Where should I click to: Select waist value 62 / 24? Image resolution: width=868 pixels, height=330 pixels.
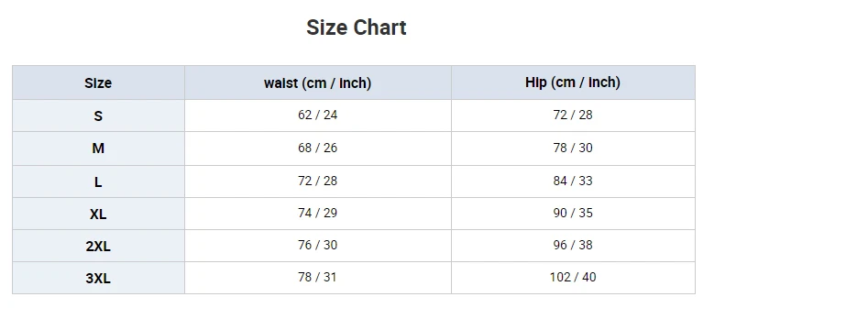(x=318, y=115)
